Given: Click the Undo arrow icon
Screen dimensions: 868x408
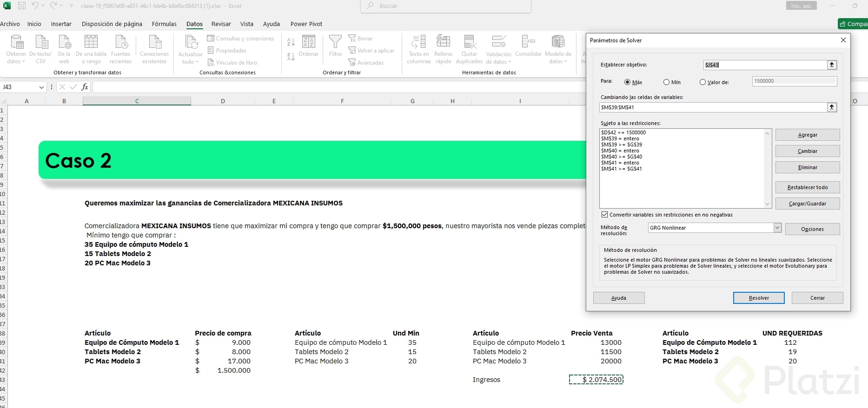Looking at the screenshot, I should (x=35, y=6).
